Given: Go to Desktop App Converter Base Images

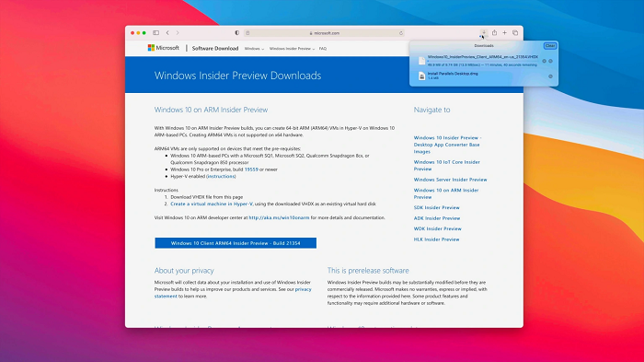Looking at the screenshot, I should 448,145.
